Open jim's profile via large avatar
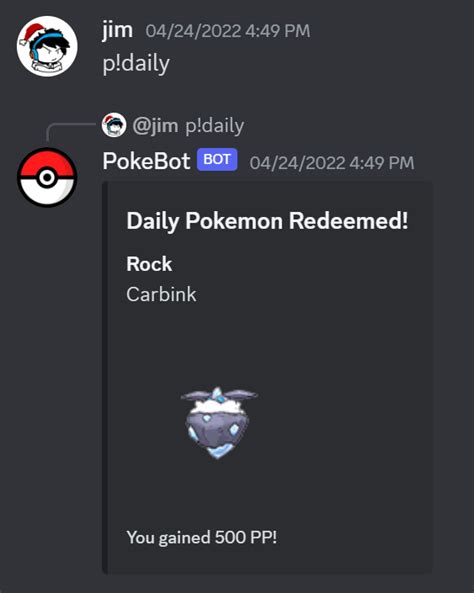 47,46
